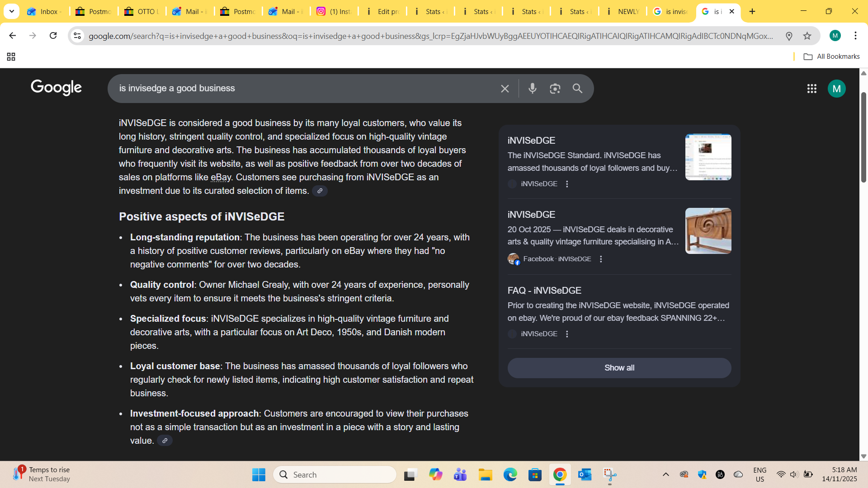The image size is (868, 488).
Task: Click the voice search microphone icon
Action: click(533, 89)
